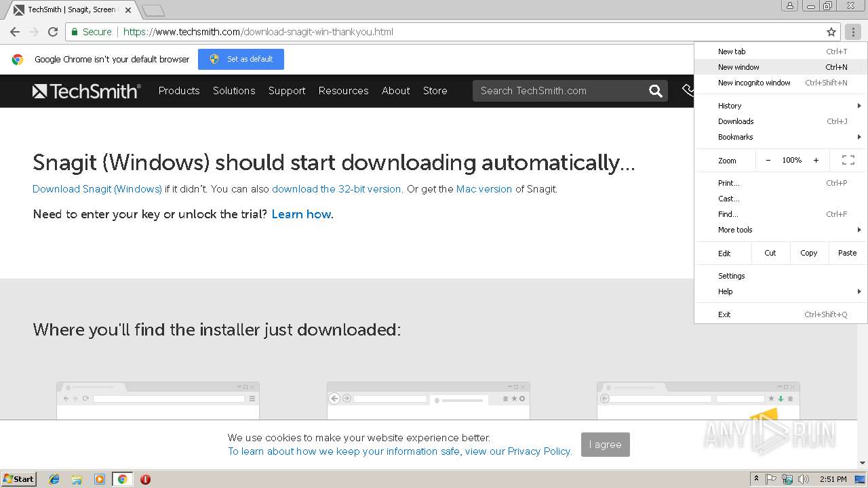Click the address bar URL
The height and width of the screenshot is (488, 868).
(258, 32)
